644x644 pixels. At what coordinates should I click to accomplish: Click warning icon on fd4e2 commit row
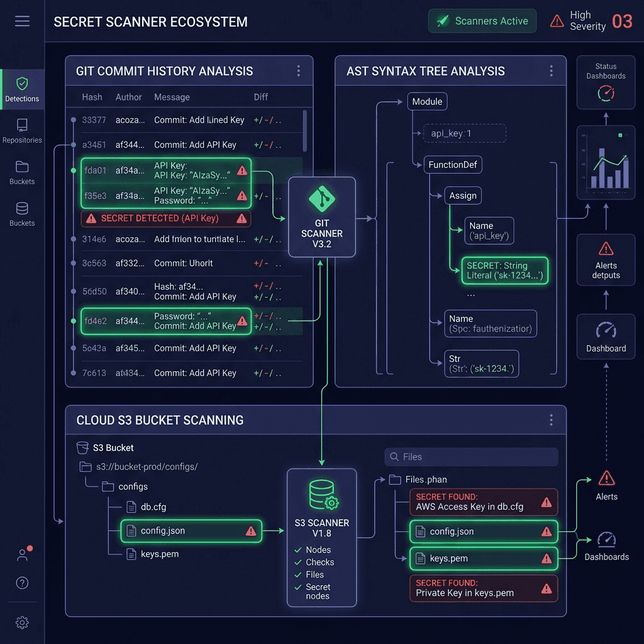tap(242, 321)
